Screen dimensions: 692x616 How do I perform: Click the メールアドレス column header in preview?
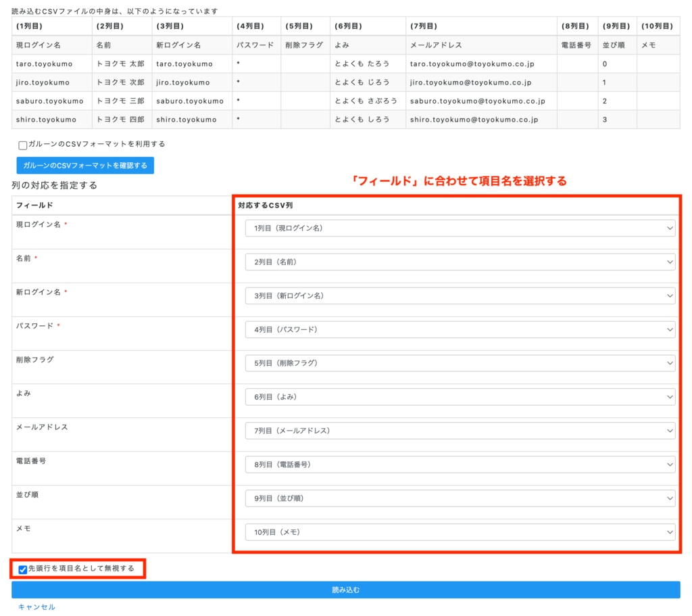[x=436, y=45]
